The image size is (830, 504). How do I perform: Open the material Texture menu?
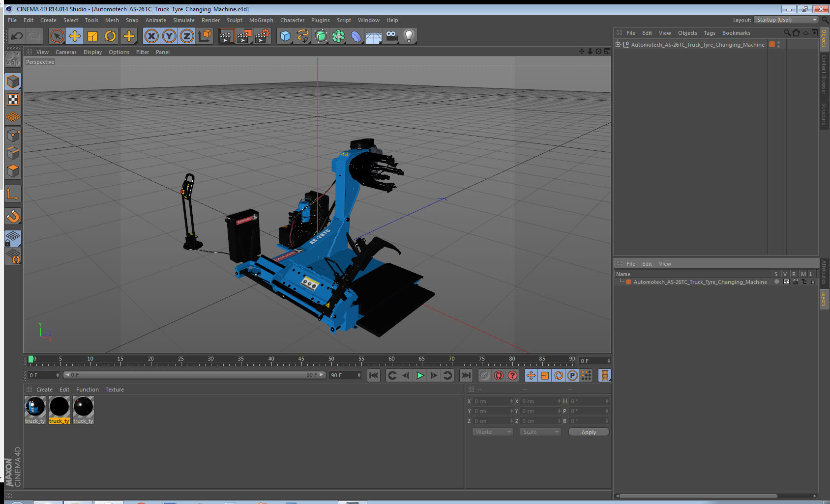[x=115, y=390]
